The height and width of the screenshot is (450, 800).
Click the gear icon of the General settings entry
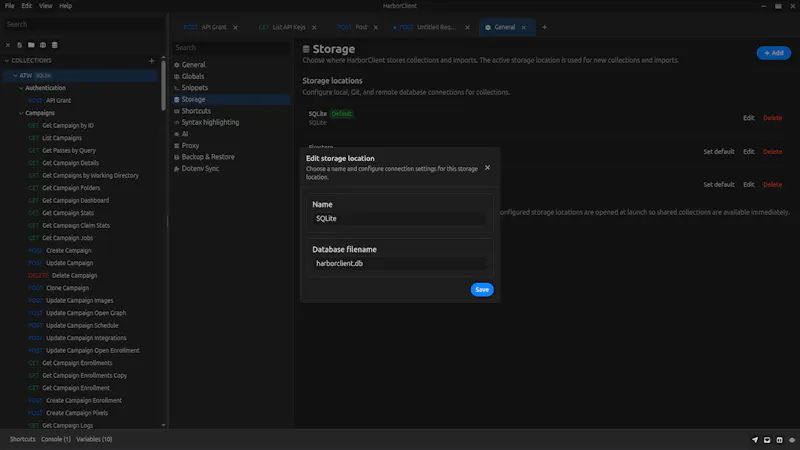(x=177, y=65)
